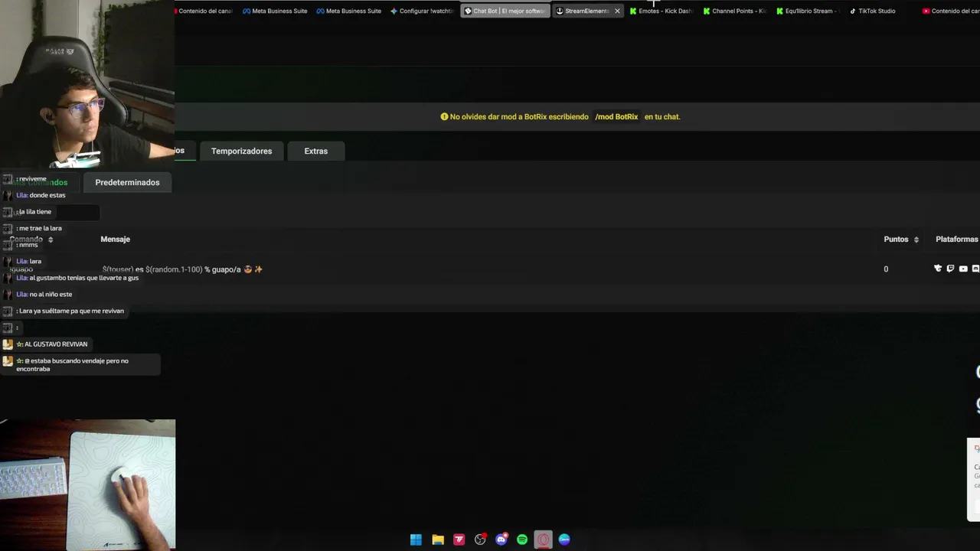Select the Chat Bot browser tab
This screenshot has height=551, width=980.
[x=505, y=11]
